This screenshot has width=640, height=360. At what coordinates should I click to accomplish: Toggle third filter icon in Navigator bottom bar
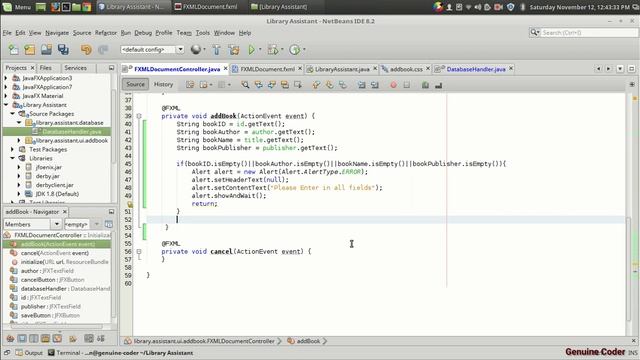34,338
